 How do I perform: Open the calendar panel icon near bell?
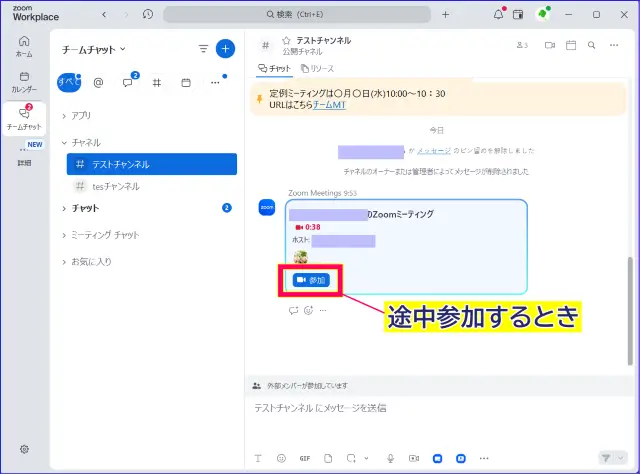518,15
